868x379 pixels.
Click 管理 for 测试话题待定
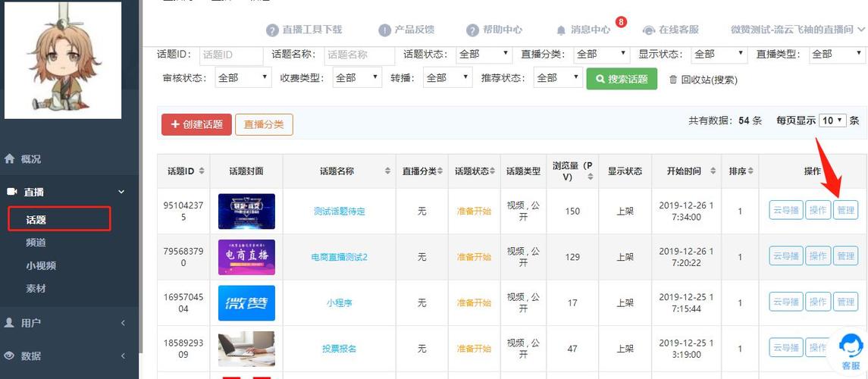click(x=845, y=210)
